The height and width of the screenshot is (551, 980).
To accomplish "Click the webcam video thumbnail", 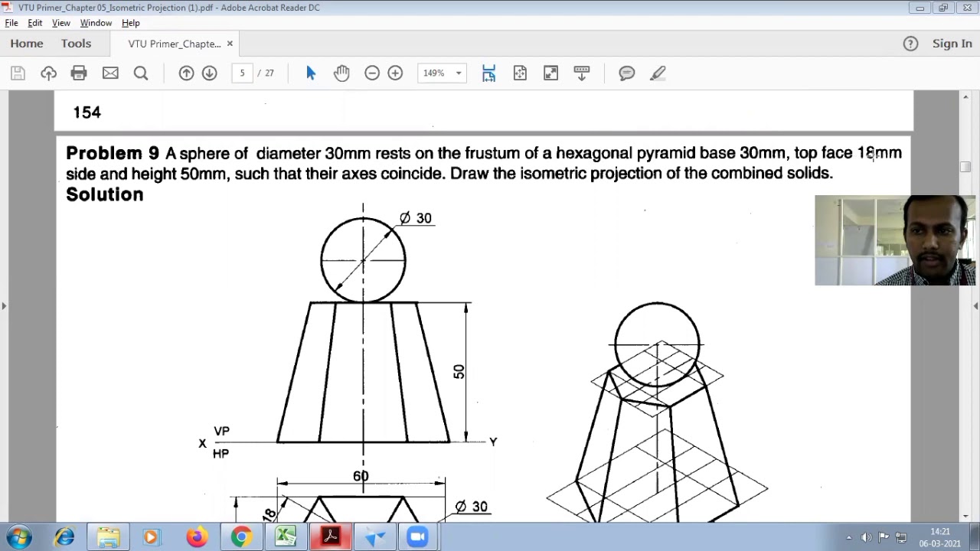I will tap(895, 240).
